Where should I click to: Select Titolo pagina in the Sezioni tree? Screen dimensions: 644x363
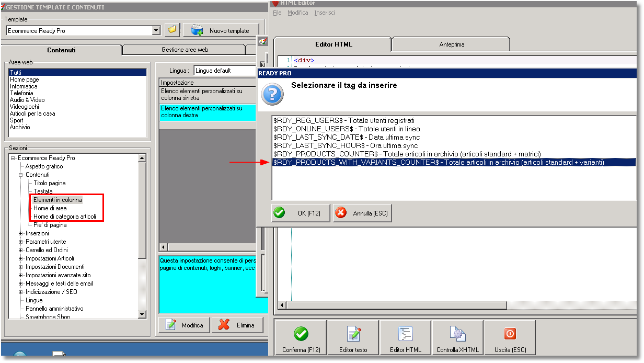pyautogui.click(x=50, y=183)
